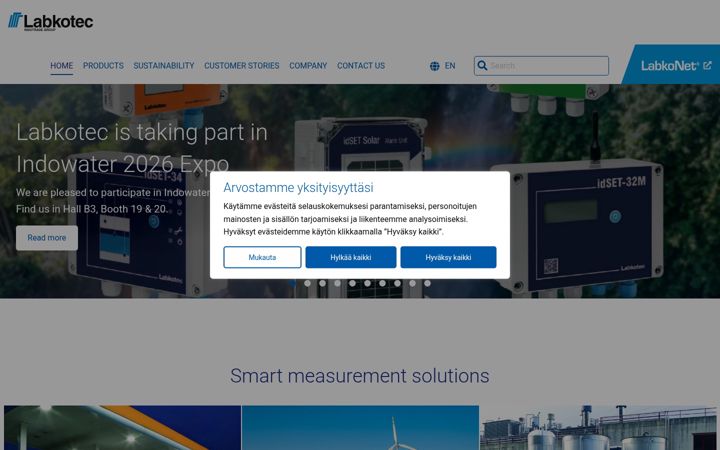Open the industrial tanks image card
720x450 pixels.
[598, 428]
